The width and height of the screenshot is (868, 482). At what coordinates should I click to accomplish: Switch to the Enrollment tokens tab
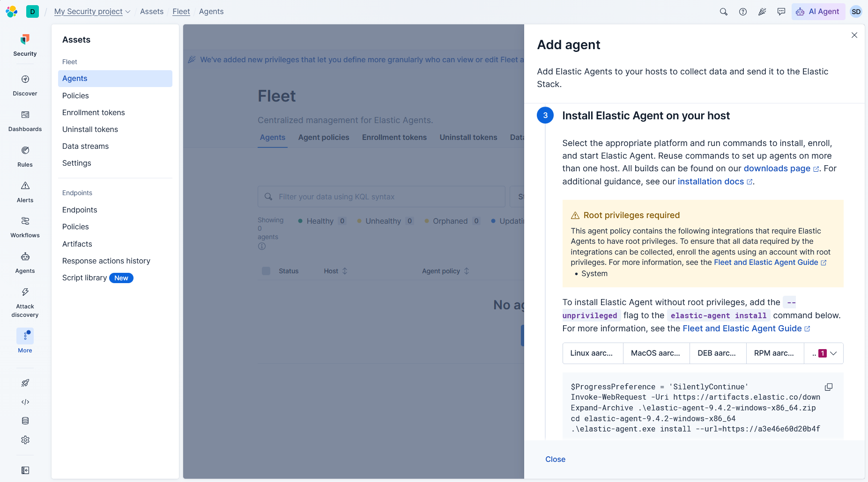[394, 137]
